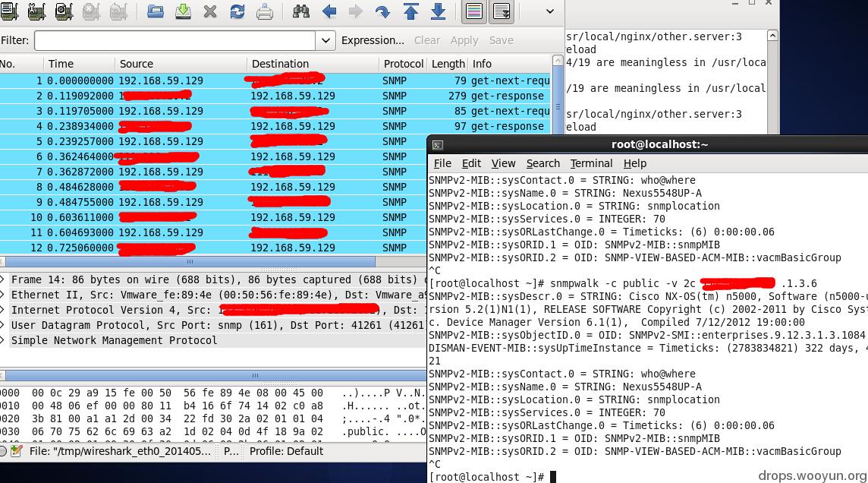Select packet 4 at time 0.238934000
This screenshot has width=868, height=483.
coord(275,126)
